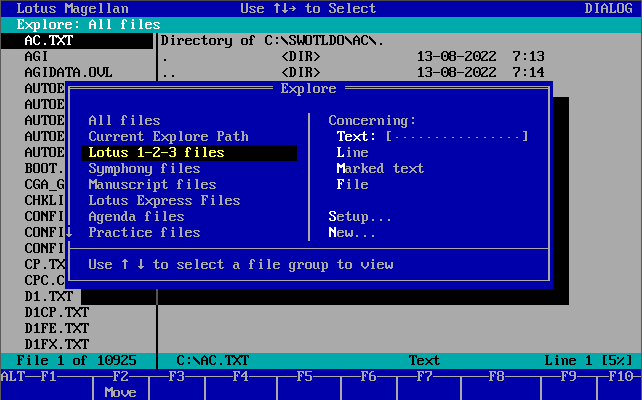This screenshot has width=642, height=400.
Task: Select Lotus 1-2-3 files group
Action: [156, 153]
